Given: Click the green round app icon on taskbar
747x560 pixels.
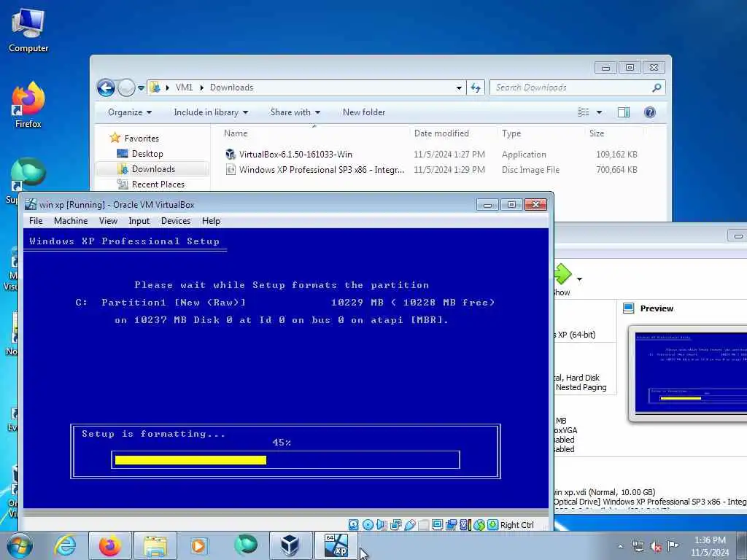Looking at the screenshot, I should (x=245, y=545).
